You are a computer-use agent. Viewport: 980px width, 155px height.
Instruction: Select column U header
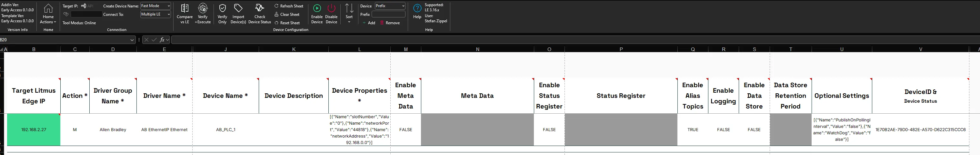click(x=842, y=49)
